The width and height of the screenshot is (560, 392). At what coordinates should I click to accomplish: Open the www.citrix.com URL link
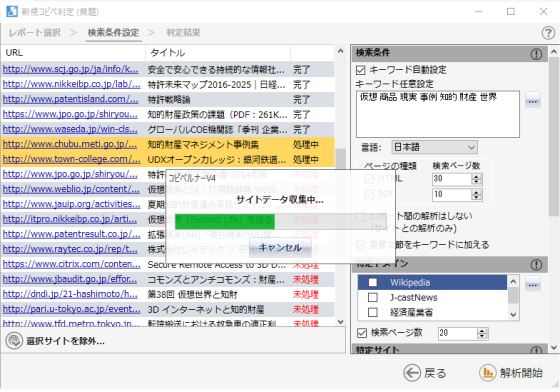[71, 264]
